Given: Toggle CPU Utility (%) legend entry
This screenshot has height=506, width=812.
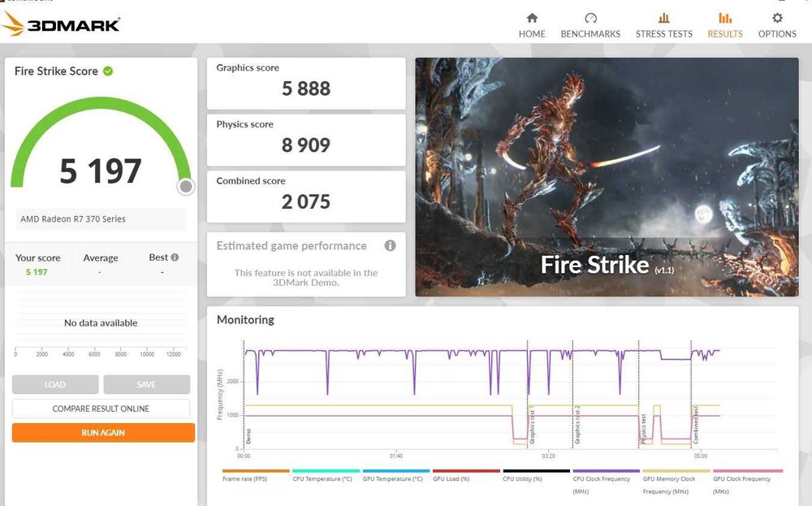Looking at the screenshot, I should coord(536,475).
